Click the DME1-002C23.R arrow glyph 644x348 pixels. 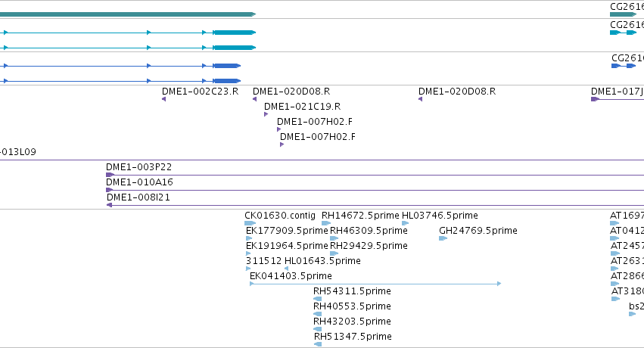pyautogui.click(x=164, y=99)
